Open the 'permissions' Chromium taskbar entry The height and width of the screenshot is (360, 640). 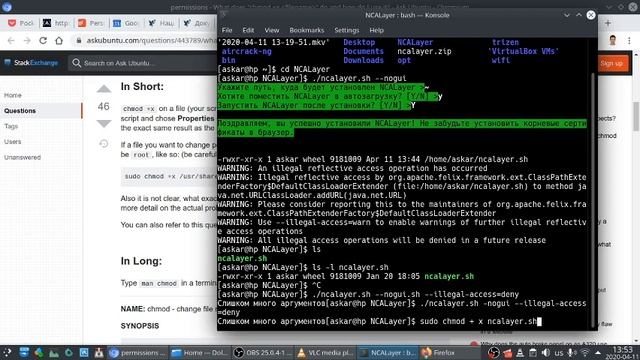pyautogui.click(x=138, y=353)
